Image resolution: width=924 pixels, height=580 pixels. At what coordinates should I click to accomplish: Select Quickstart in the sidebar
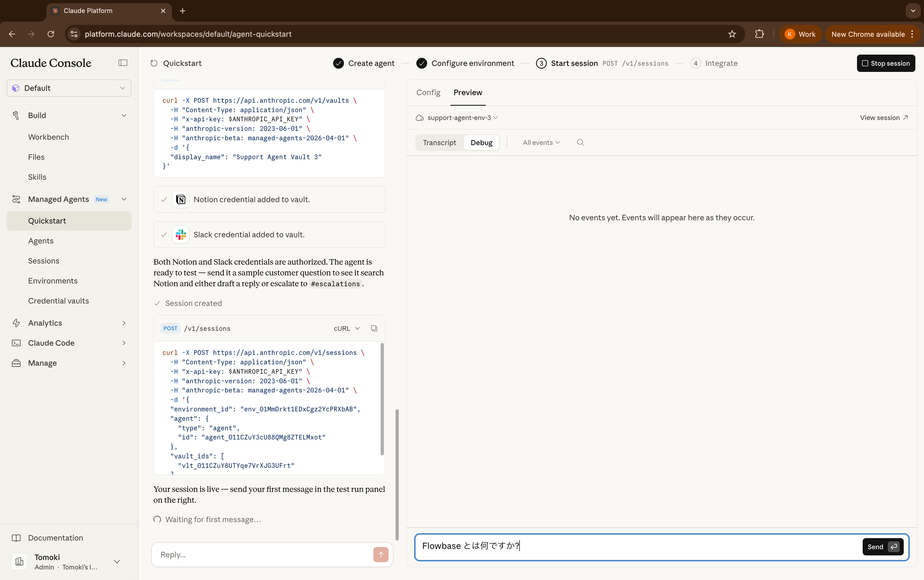pos(69,221)
